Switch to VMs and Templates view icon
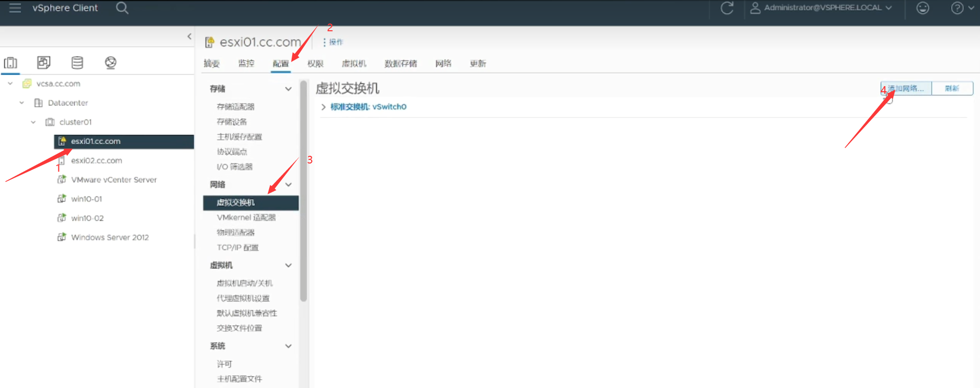This screenshot has height=388, width=980. pyautogui.click(x=44, y=63)
